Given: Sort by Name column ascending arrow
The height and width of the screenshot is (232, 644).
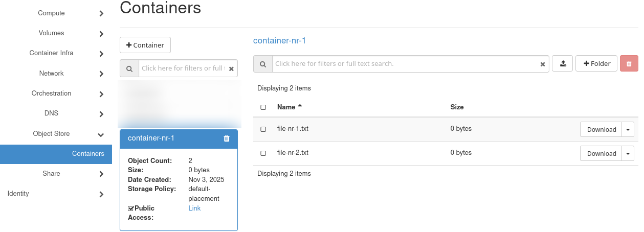Looking at the screenshot, I should (x=300, y=106).
